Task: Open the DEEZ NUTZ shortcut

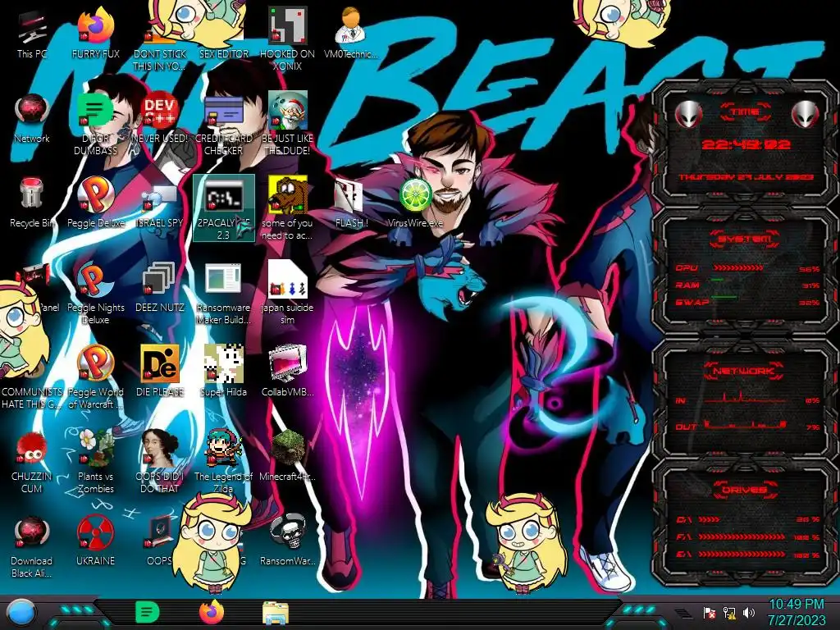Action: [159, 287]
